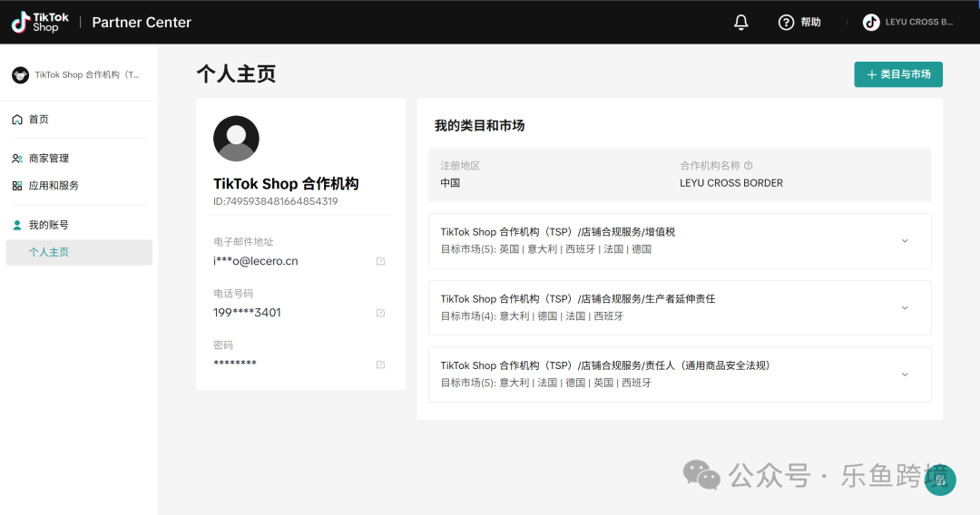Open 应用和服务 in the sidebar
This screenshot has height=515, width=980.
tap(54, 185)
